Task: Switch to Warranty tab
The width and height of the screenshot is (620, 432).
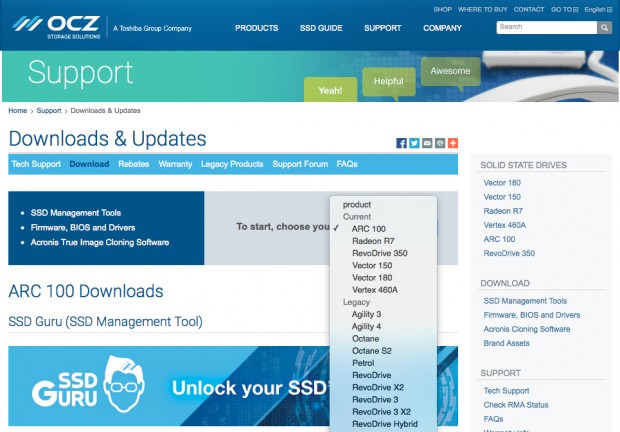Action: click(175, 164)
